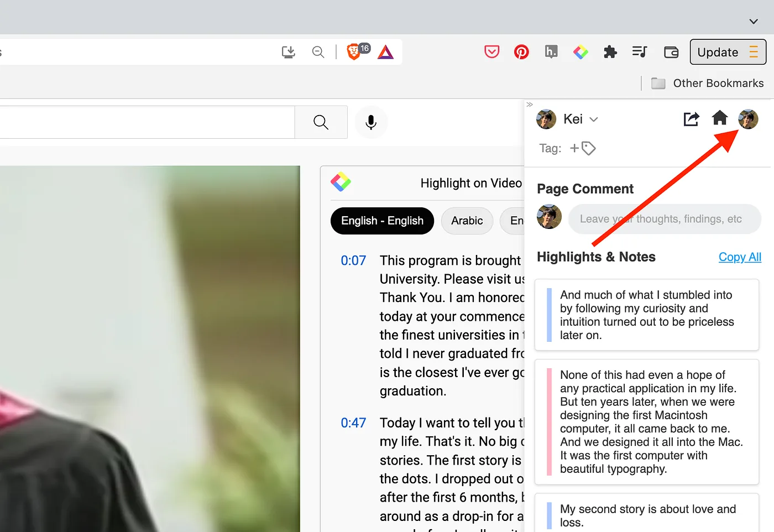Collapse the Glasp sidebar with the double arrow

click(530, 104)
